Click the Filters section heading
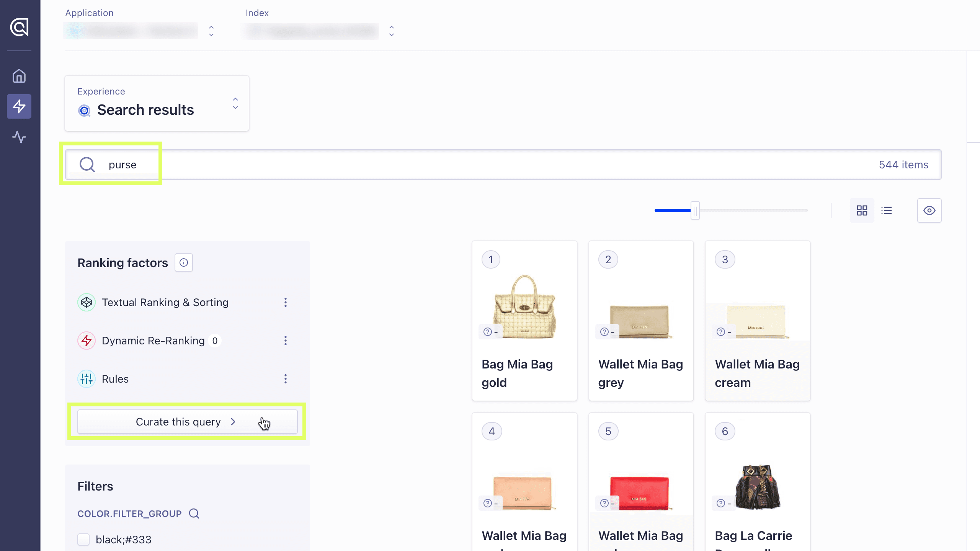Viewport: 980px width, 551px height. coord(95,486)
